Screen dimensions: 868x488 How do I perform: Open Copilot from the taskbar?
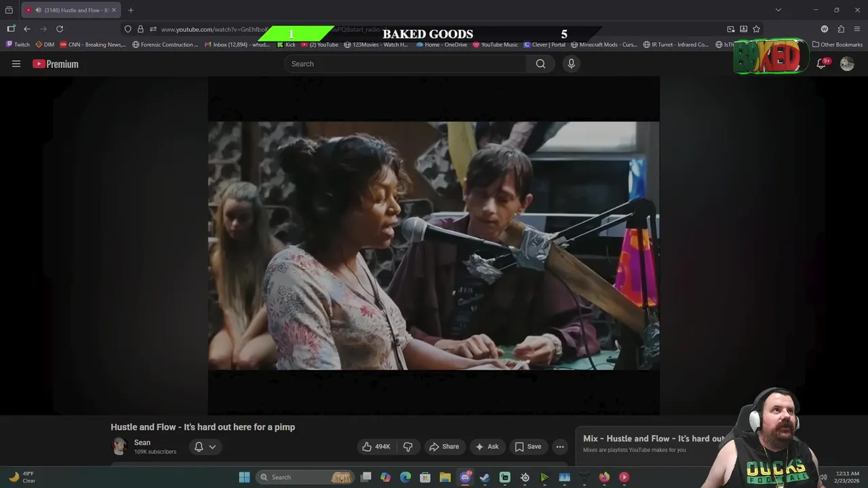(386, 477)
